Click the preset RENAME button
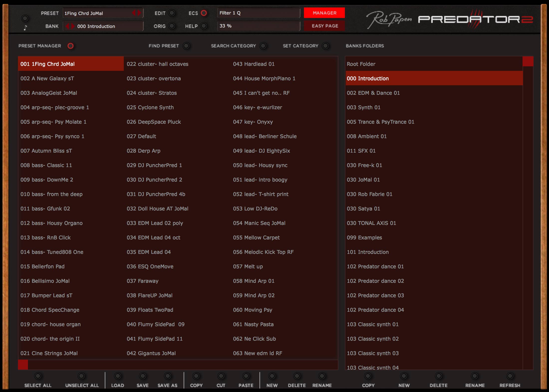Image resolution: width=549 pixels, height=392 pixels. pyautogui.click(x=322, y=376)
